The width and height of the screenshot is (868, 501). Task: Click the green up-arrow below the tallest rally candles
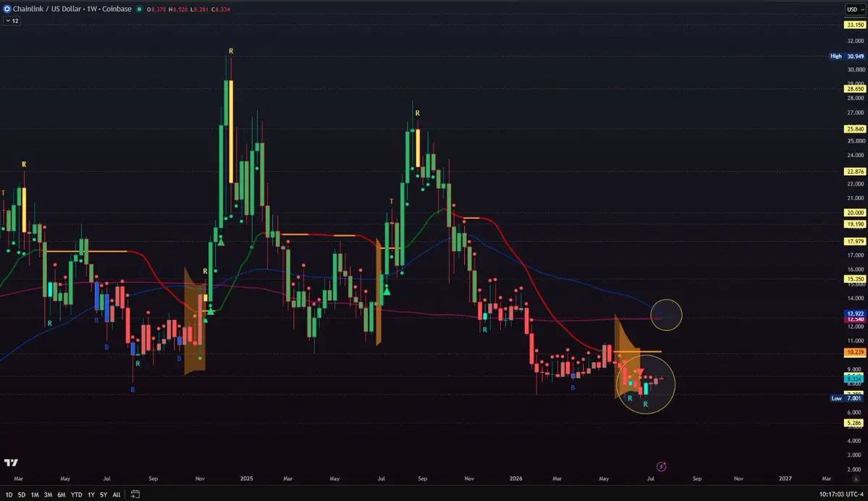221,241
